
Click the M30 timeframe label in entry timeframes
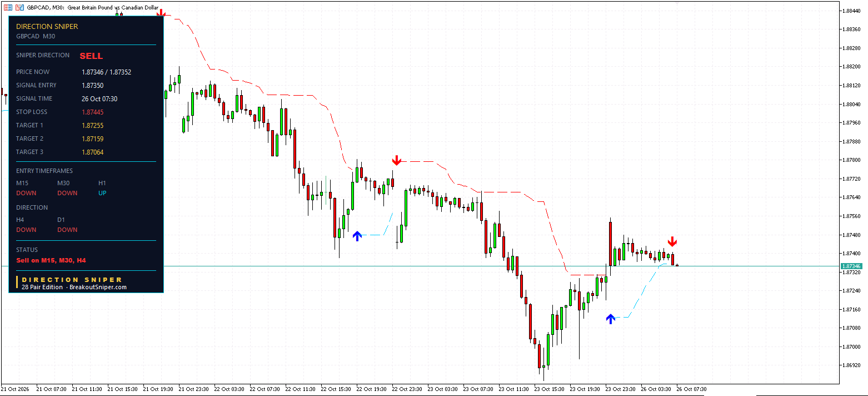[x=63, y=183]
